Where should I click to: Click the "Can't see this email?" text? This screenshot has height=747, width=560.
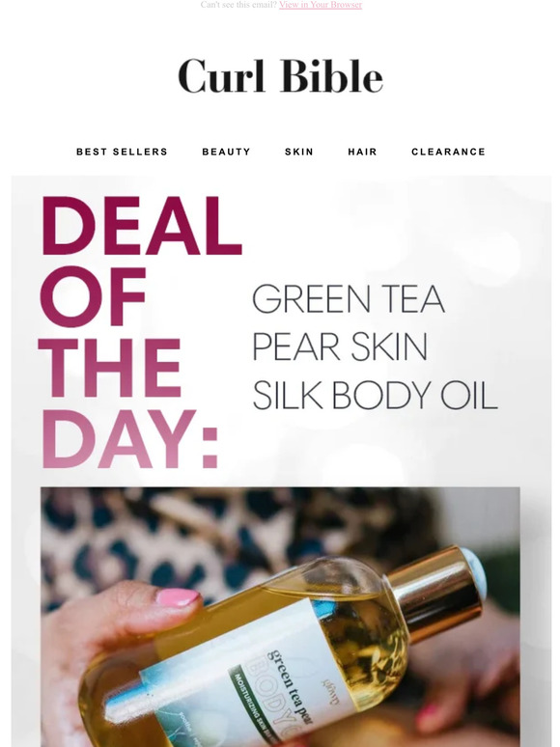coord(238,5)
